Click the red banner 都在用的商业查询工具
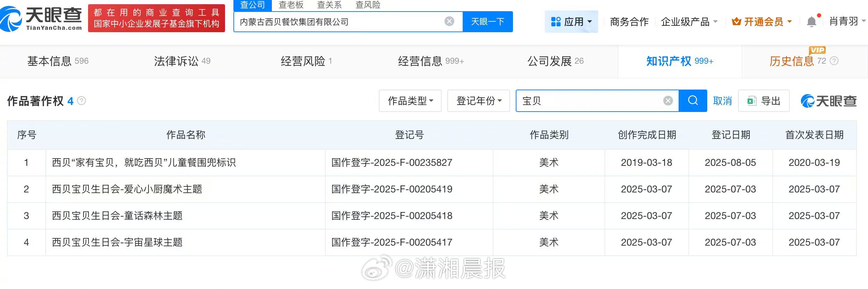 click(x=157, y=18)
